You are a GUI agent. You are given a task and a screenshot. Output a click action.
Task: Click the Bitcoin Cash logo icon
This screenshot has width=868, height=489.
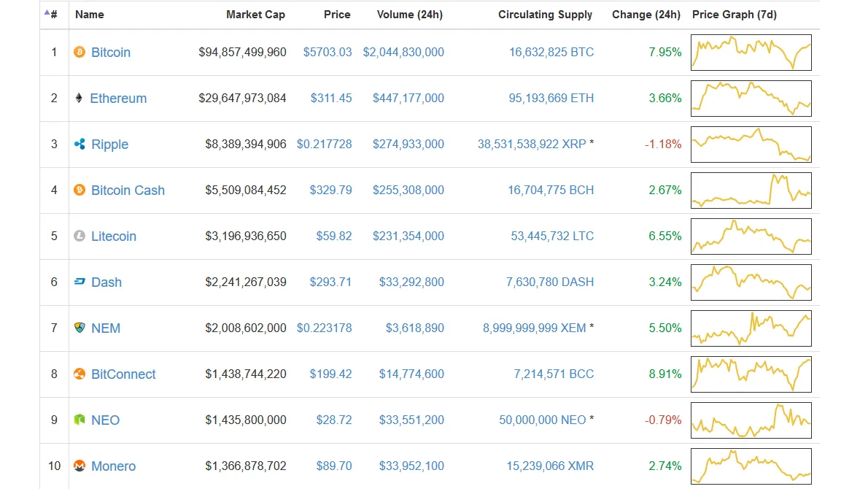(80, 190)
